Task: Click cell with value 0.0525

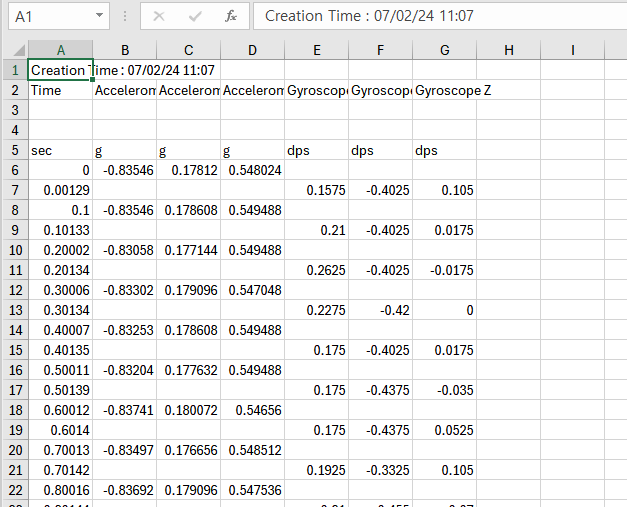Action: (x=445, y=430)
